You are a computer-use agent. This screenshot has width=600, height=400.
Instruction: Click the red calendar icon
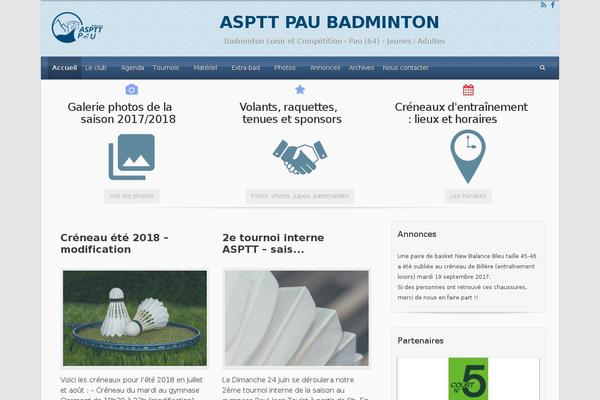468,90
